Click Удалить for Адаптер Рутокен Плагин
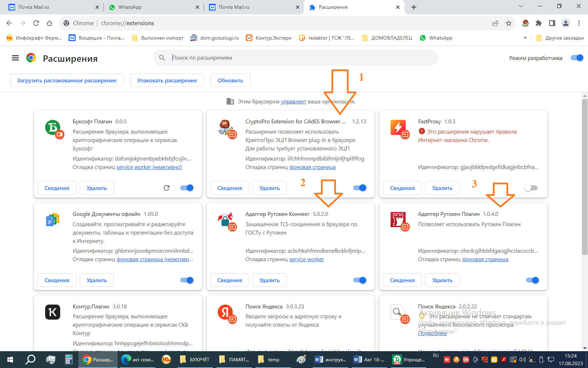The width and height of the screenshot is (588, 368). click(442, 280)
